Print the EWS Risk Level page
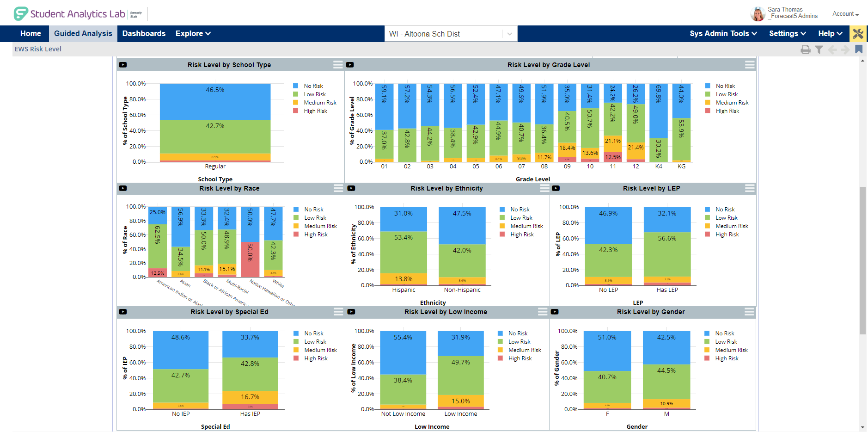The image size is (868, 432). 806,49
